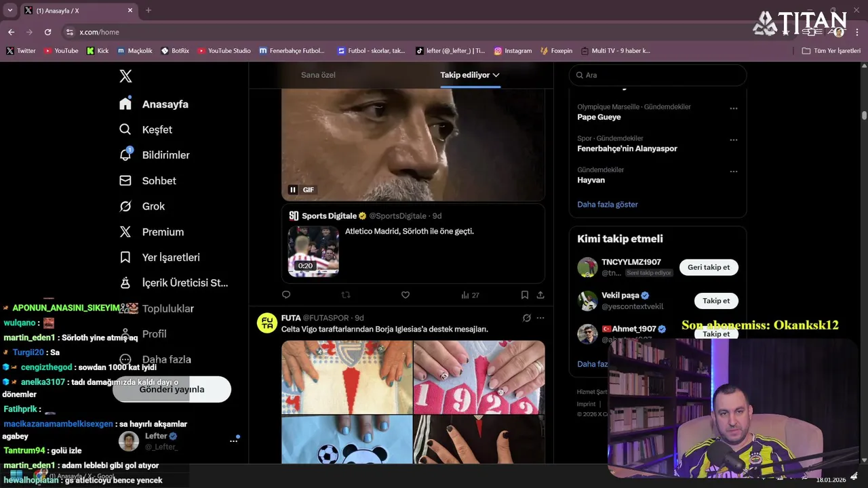Open more options for Fenerbahçe'nin Alanyaspor trend
868x488 pixels.
[x=733, y=140]
